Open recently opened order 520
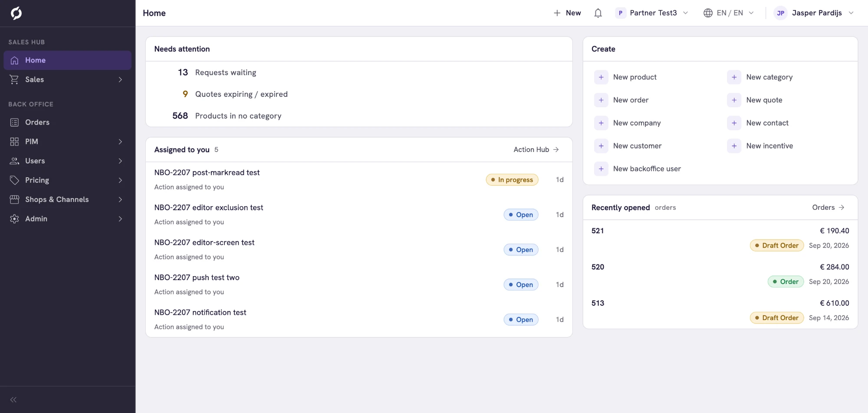Image resolution: width=868 pixels, height=413 pixels. pyautogui.click(x=720, y=274)
